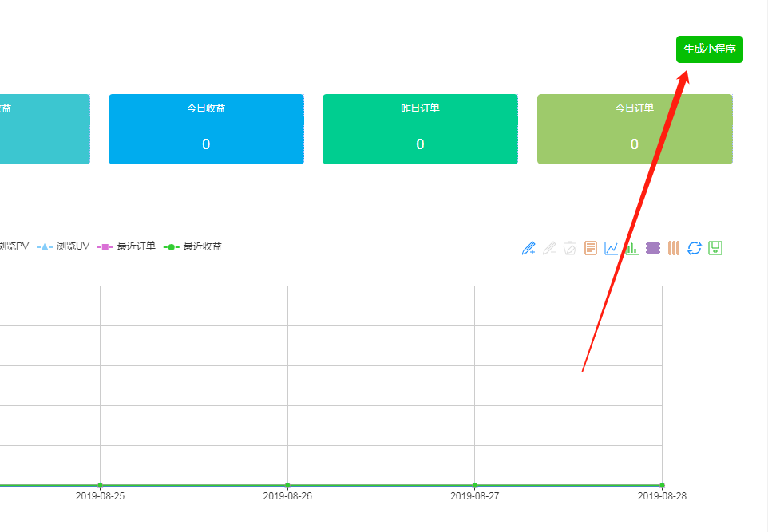Viewport: 768px width, 532px height.
Task: Enable the pencil mark-line drawing tool
Action: click(x=528, y=248)
